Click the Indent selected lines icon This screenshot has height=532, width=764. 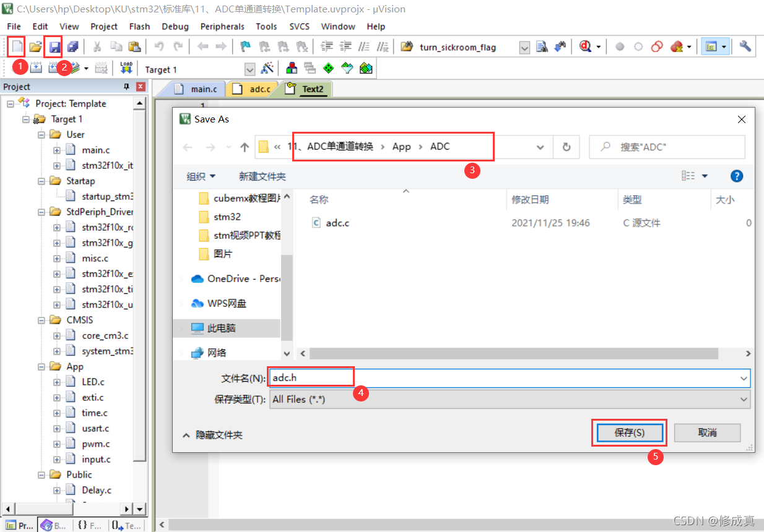coord(327,46)
